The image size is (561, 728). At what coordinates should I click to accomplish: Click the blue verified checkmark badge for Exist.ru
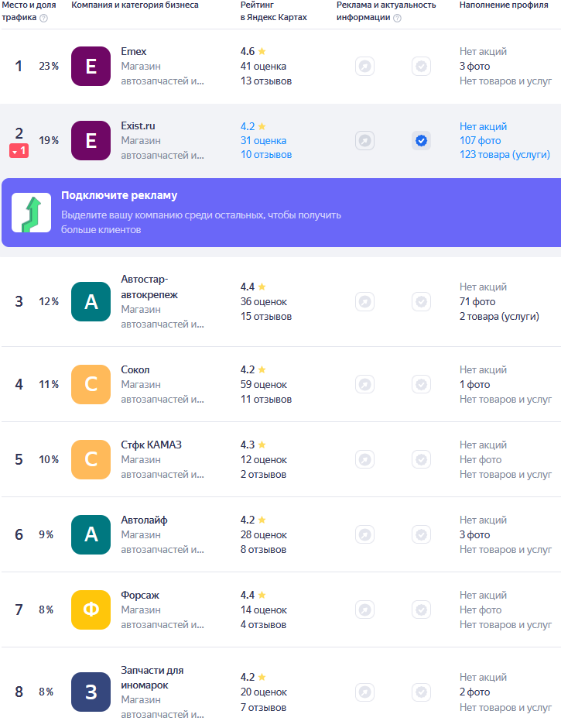[x=421, y=141]
